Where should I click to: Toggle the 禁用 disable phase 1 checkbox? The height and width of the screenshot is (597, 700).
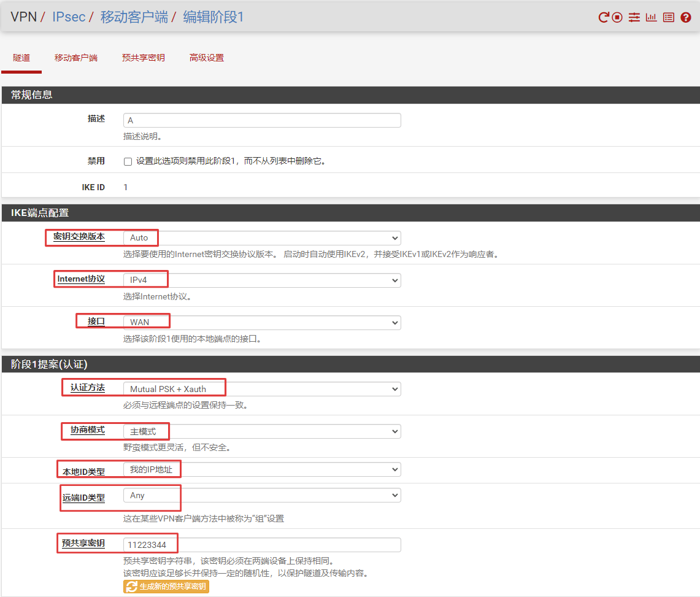click(128, 161)
